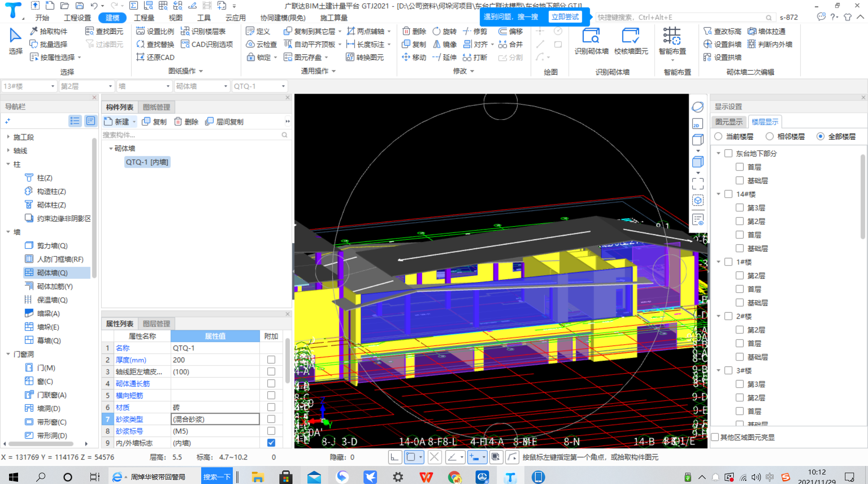Open CAD识别选项 settings
Viewport: 868px width, 484px height.
coord(207,44)
